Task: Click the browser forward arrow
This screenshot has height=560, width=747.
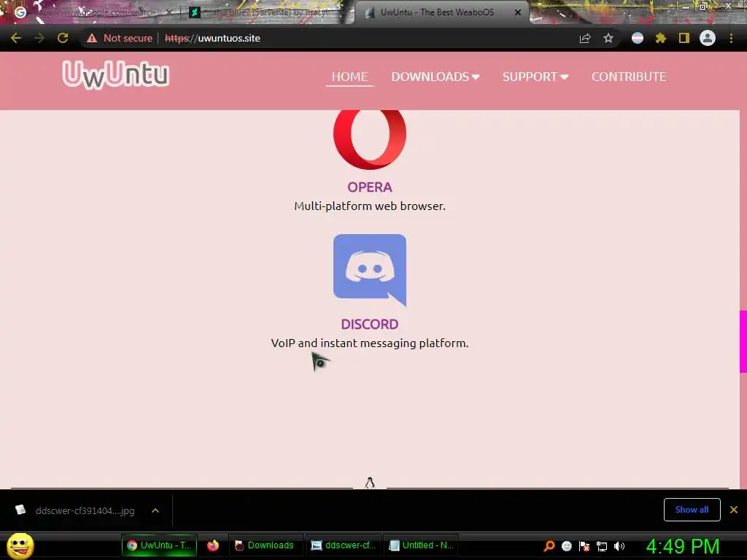Action: [x=39, y=38]
